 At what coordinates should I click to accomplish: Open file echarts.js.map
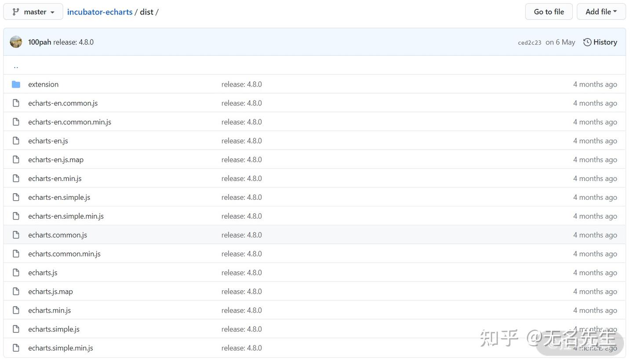click(51, 292)
